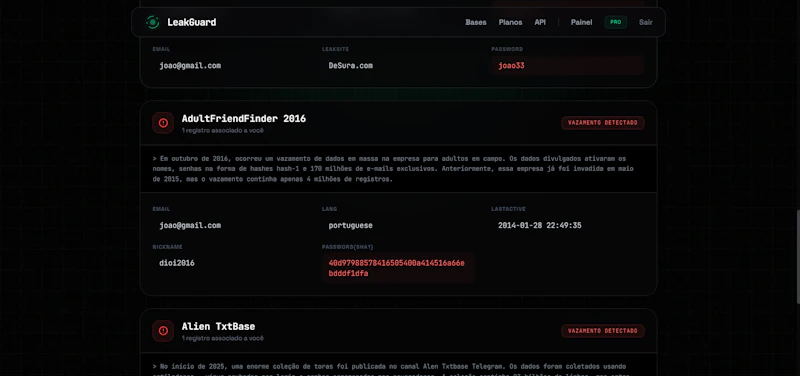This screenshot has width=800, height=376.
Task: Click the page vertical scrollbar thumb
Action: [797, 258]
